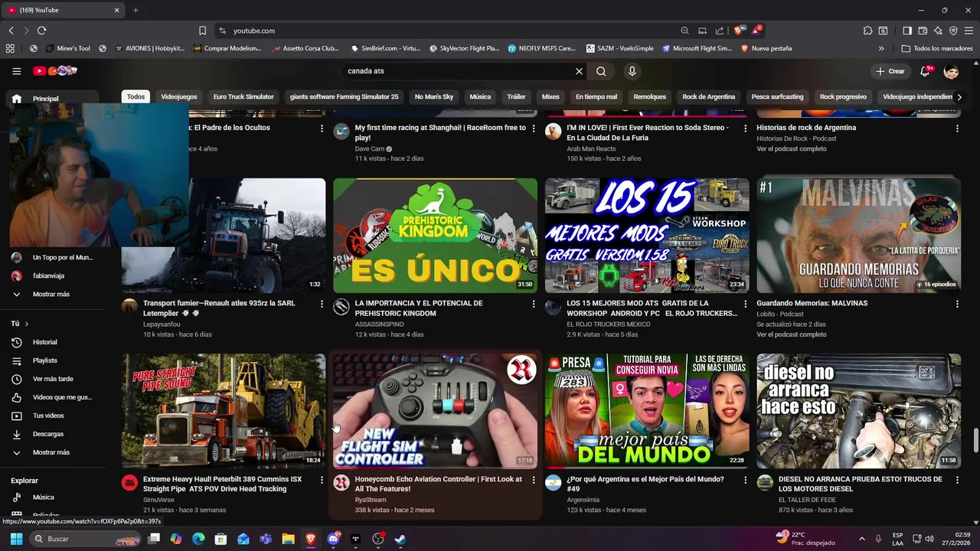Open Steam from the taskbar

point(400,539)
